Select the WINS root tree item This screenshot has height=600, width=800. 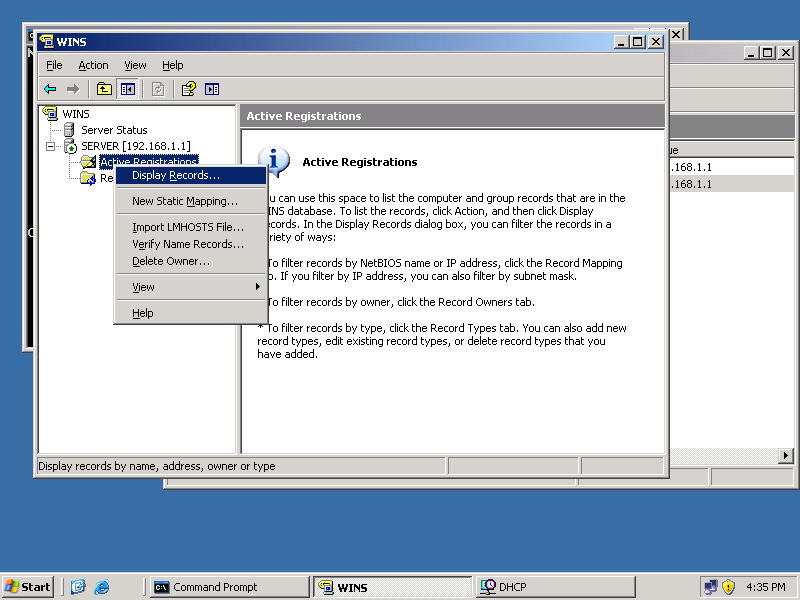pyautogui.click(x=76, y=113)
